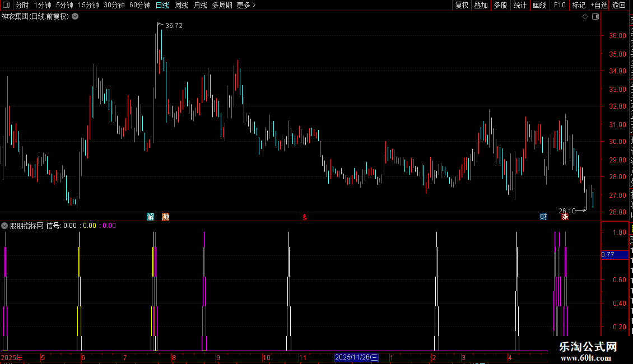Click the 36.00 price axis label
The height and width of the screenshot is (364, 633).
click(x=617, y=35)
